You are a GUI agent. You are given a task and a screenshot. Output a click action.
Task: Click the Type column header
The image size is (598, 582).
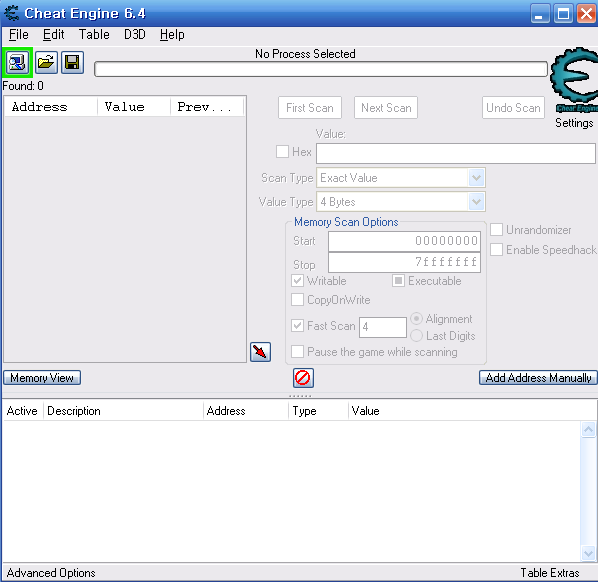[x=318, y=411]
